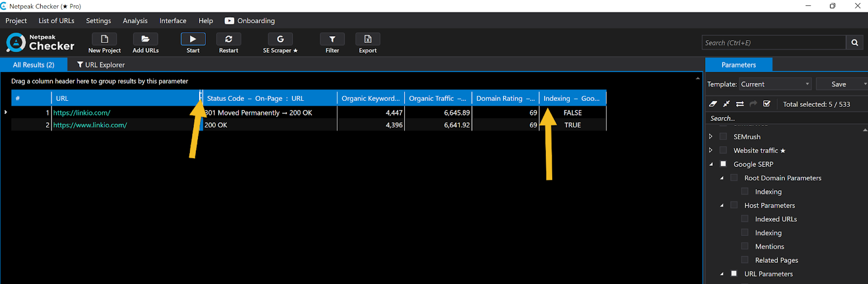Collapse the URL Parameters node
Image resolution: width=868 pixels, height=284 pixels.
pyautogui.click(x=722, y=274)
